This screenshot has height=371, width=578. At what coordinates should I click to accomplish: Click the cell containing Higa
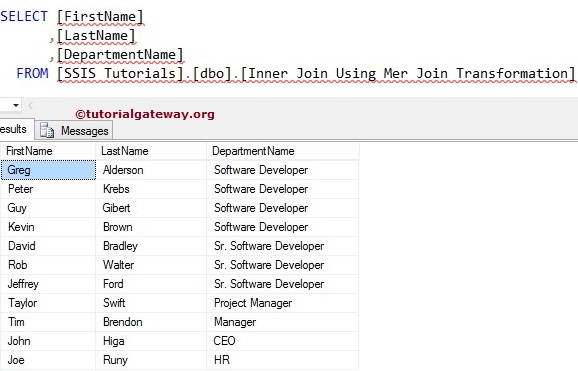(151, 341)
